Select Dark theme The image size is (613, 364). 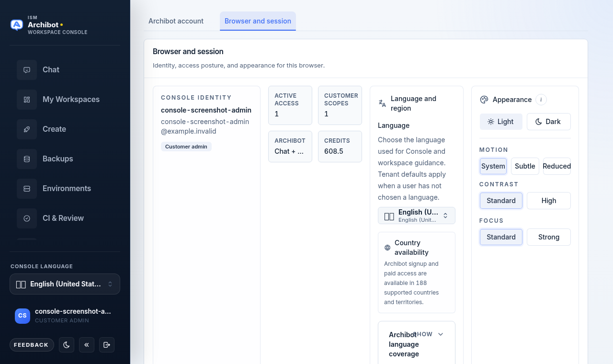[549, 122]
